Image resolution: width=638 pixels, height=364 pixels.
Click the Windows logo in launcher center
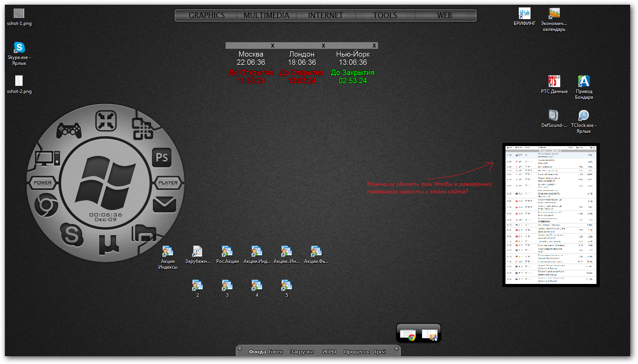point(106,182)
